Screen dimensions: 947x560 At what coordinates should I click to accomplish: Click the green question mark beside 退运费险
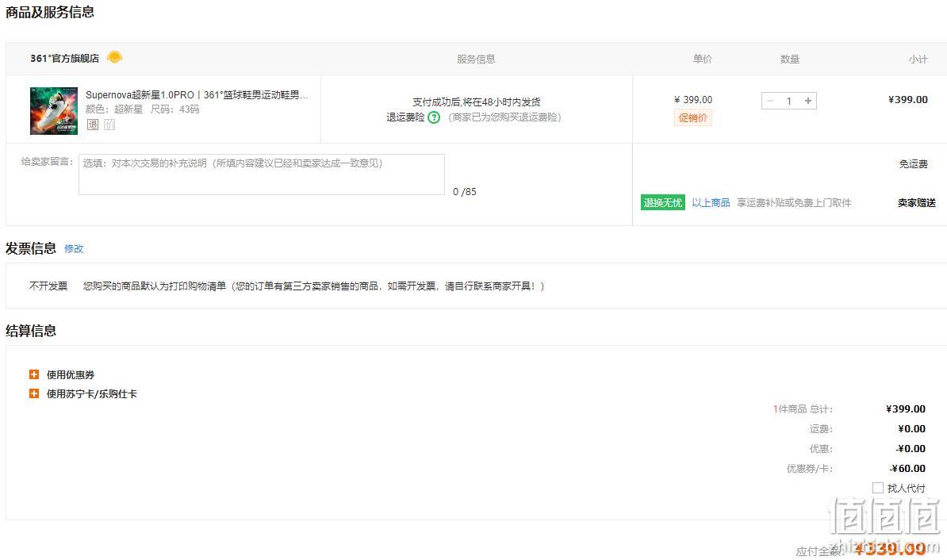[x=434, y=117]
